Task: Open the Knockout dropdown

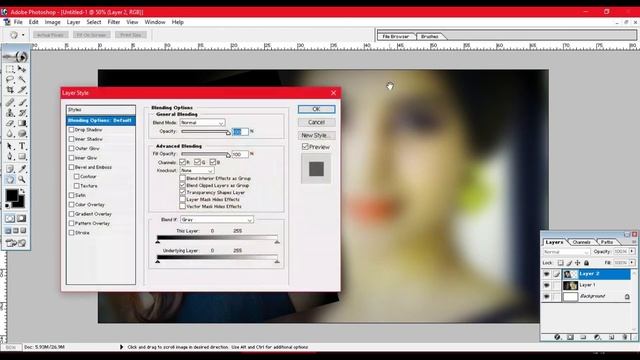Action: pyautogui.click(x=197, y=170)
